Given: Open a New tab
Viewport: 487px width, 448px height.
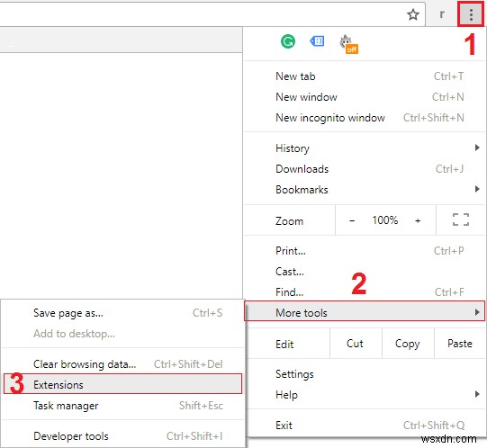Looking at the screenshot, I should pyautogui.click(x=365, y=76).
